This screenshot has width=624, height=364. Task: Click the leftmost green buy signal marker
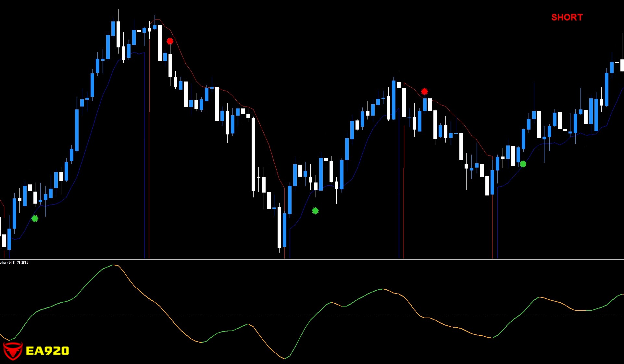(35, 219)
